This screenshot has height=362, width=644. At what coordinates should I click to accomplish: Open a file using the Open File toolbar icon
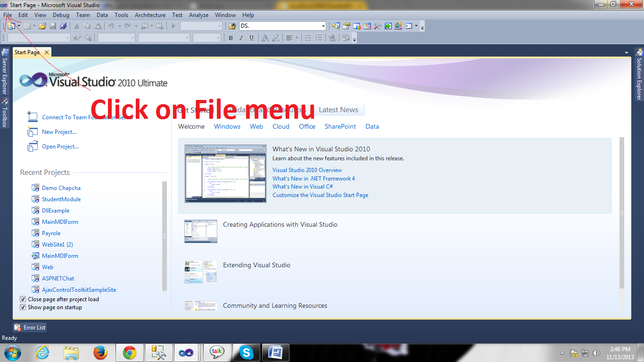(42, 26)
